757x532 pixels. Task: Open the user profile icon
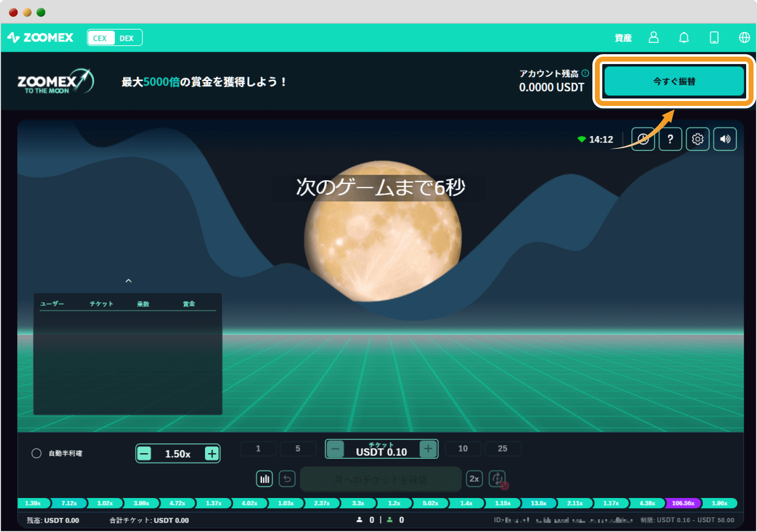(654, 37)
